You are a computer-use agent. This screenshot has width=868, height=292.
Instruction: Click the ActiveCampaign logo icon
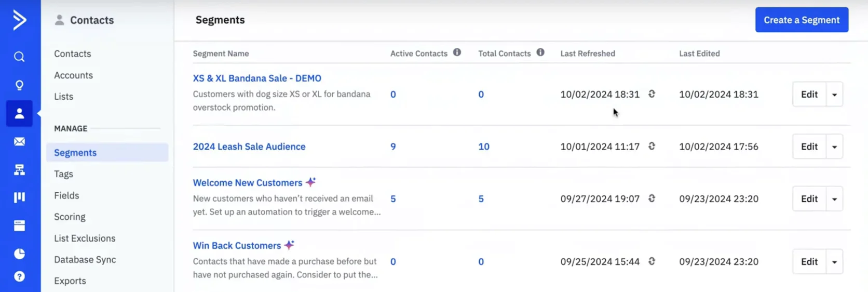[19, 20]
